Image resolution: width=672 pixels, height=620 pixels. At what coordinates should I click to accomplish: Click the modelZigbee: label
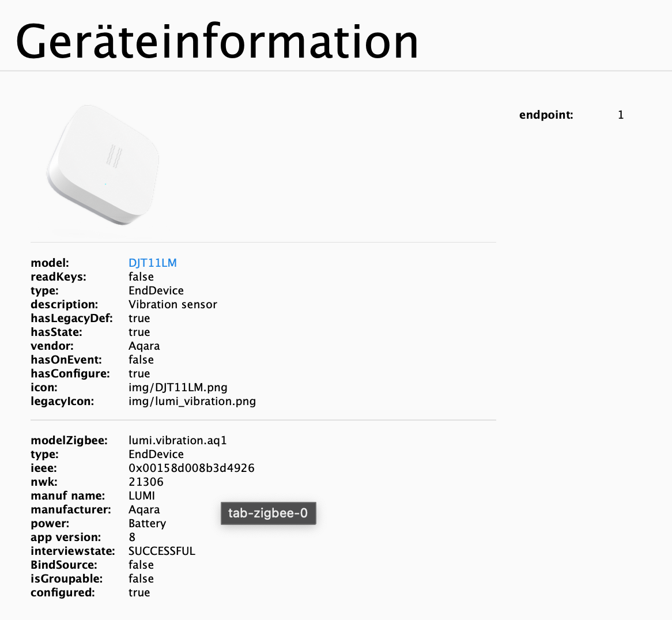(x=69, y=440)
